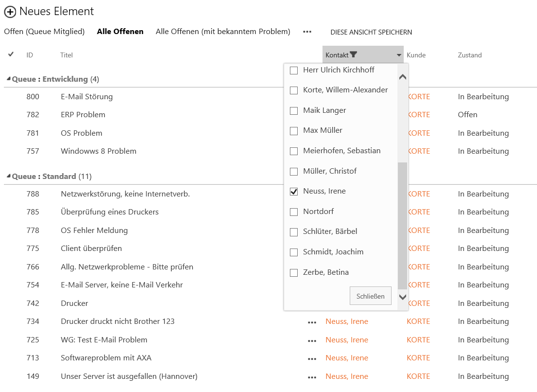Click ticket ID 800
Image resolution: width=537 pixels, height=392 pixels.
(x=33, y=97)
